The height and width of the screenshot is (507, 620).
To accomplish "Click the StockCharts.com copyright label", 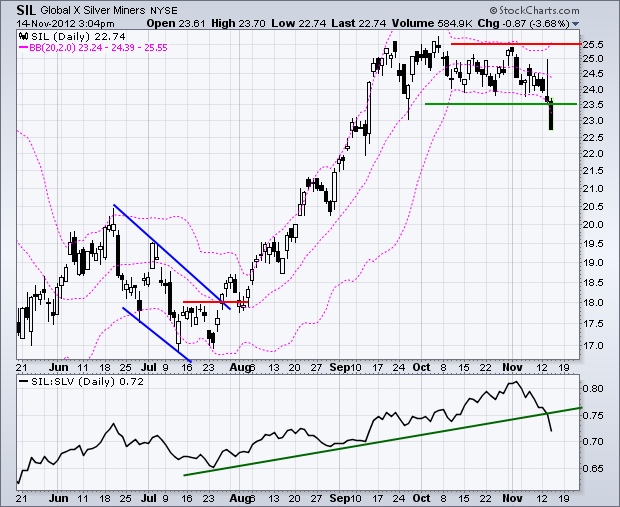I will tap(534, 10).
